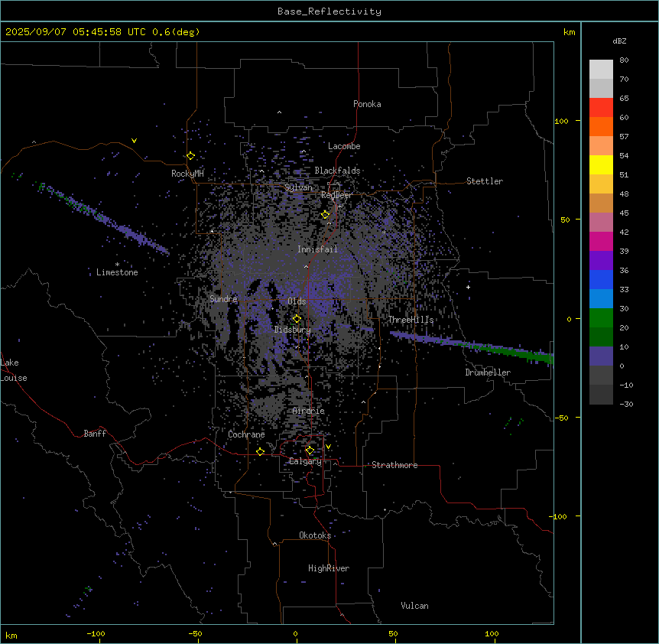The width and height of the screenshot is (659, 644).
Task: Click the Blackfalds city label
Action: click(337, 171)
